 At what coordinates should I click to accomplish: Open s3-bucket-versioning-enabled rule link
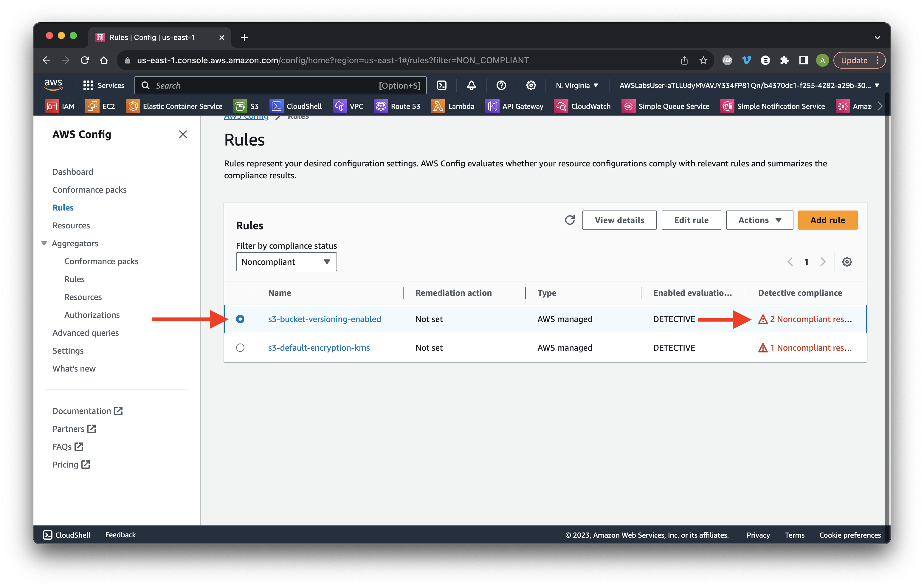[324, 319]
